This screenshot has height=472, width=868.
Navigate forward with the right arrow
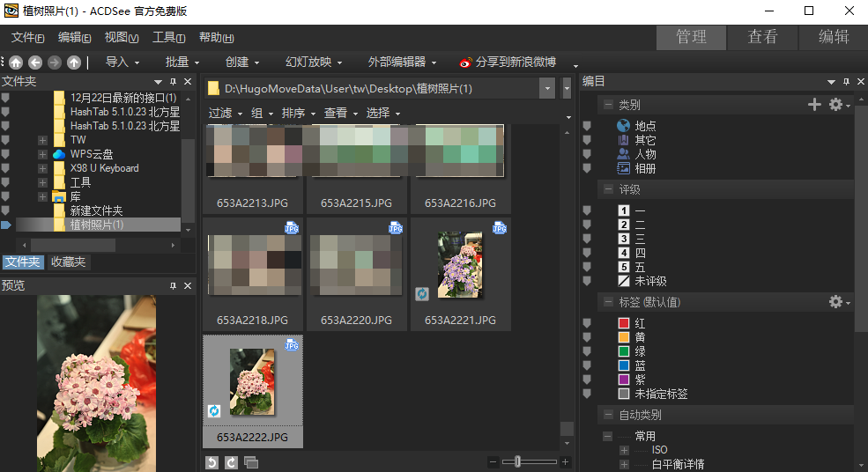pyautogui.click(x=55, y=63)
